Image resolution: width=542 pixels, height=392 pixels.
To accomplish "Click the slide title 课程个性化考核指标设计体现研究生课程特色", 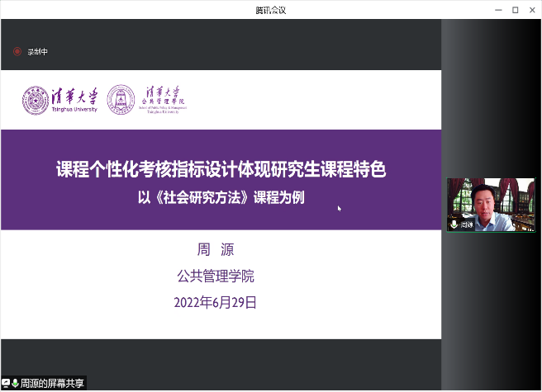I will 221,170.
